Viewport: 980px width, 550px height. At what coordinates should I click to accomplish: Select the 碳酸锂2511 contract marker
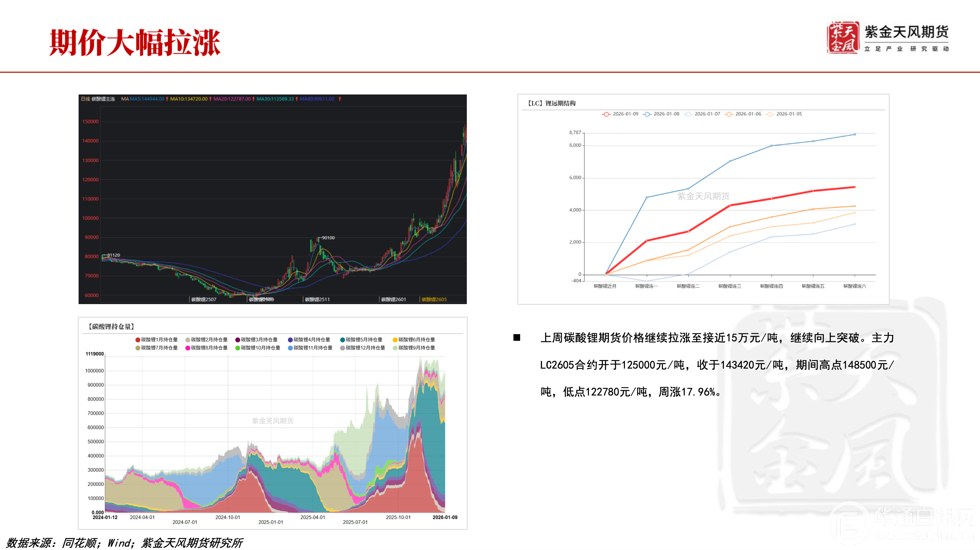317,299
